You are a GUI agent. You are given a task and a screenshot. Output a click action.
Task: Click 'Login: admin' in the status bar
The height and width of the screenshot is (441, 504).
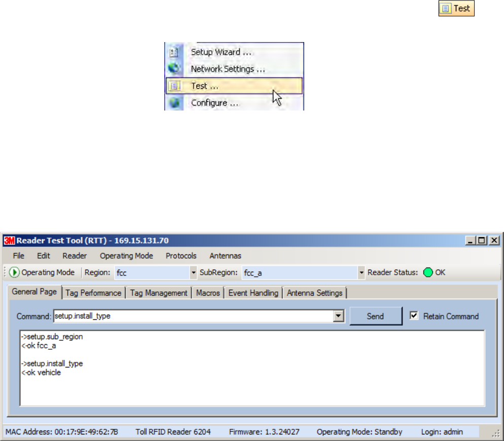tap(442, 432)
